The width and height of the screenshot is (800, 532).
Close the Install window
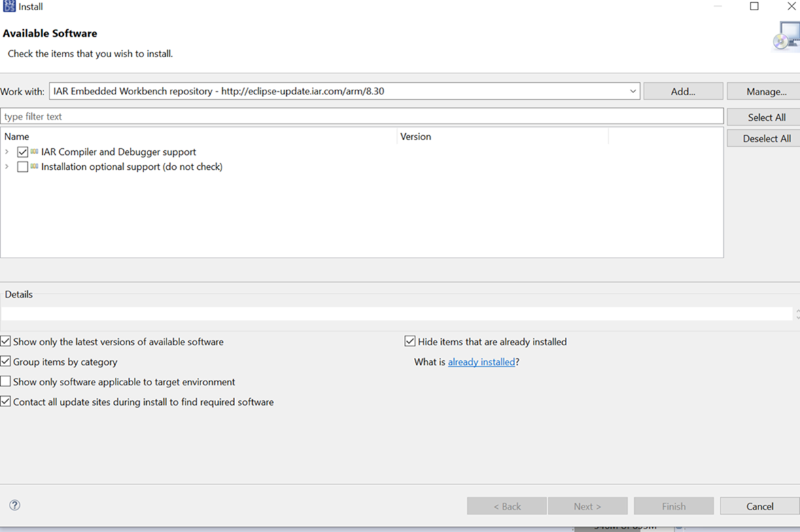tap(791, 6)
